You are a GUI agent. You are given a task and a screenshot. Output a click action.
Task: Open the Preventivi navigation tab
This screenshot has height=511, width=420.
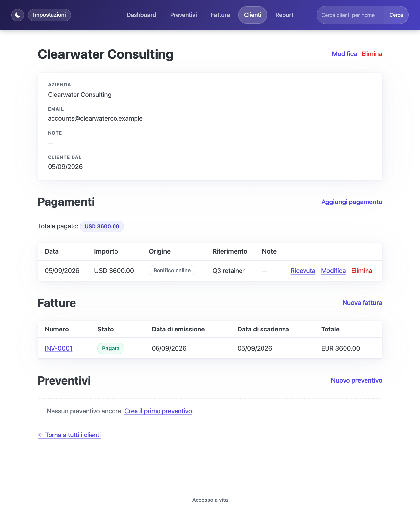click(183, 15)
